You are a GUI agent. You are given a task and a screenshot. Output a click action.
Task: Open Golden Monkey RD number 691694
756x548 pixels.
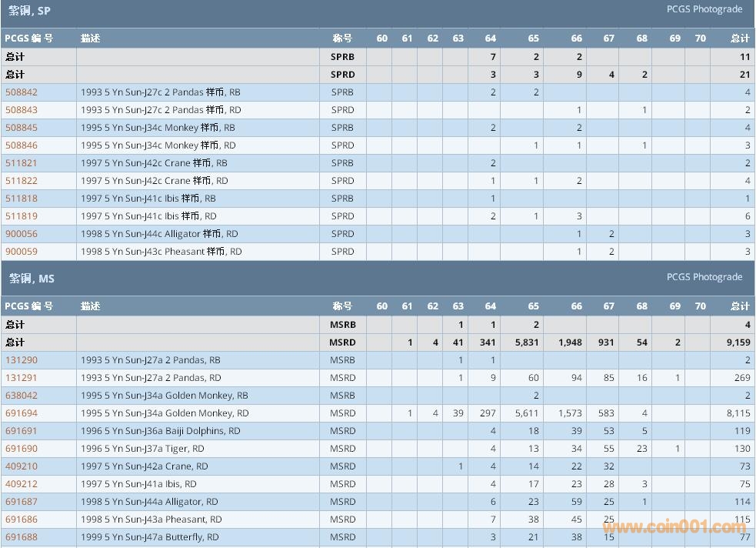click(22, 413)
